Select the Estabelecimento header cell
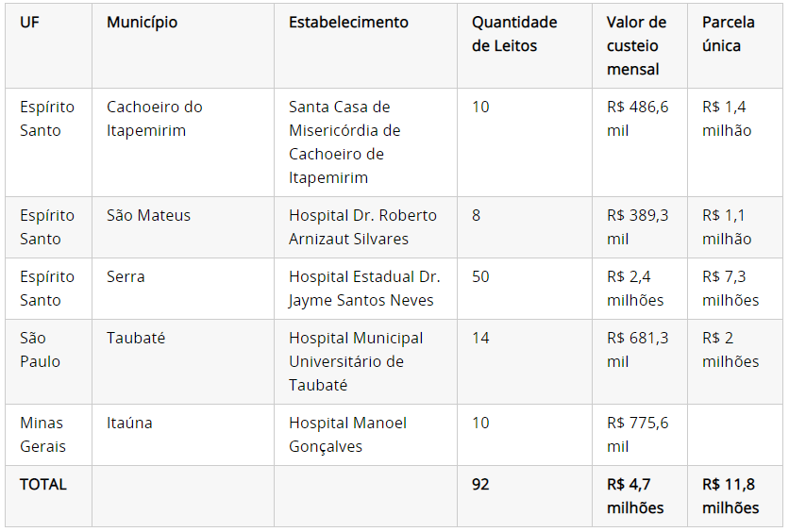789x532 pixels. click(x=348, y=22)
